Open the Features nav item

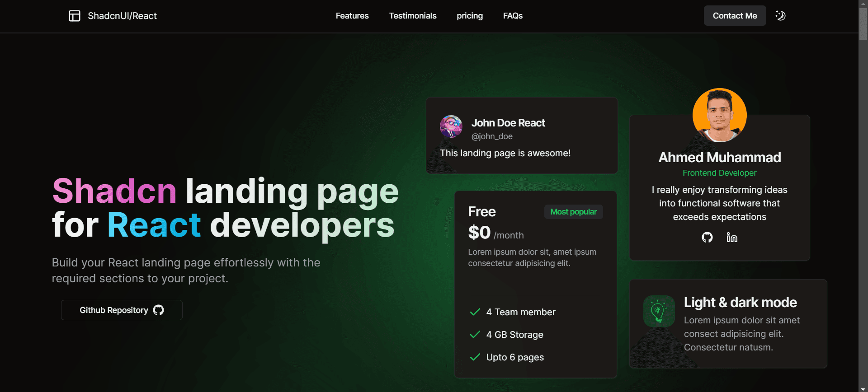tap(352, 16)
